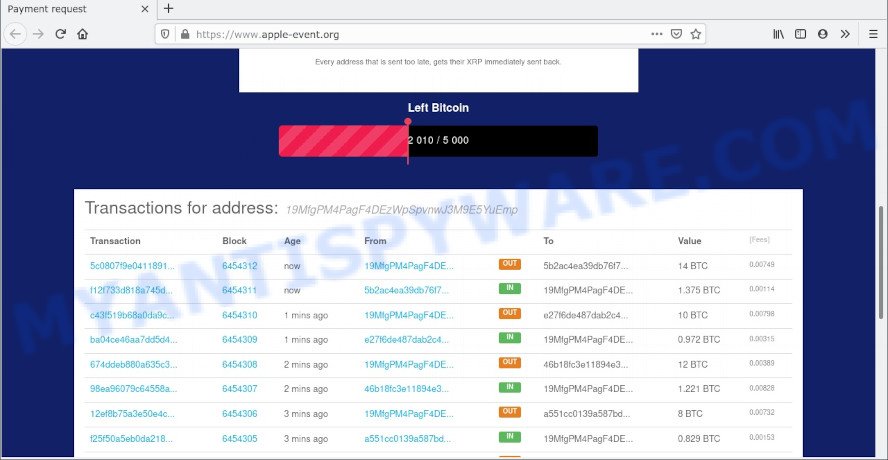Viewport: 888px width, 460px height.
Task: Open the tracking protection shield icon
Action: (x=165, y=34)
